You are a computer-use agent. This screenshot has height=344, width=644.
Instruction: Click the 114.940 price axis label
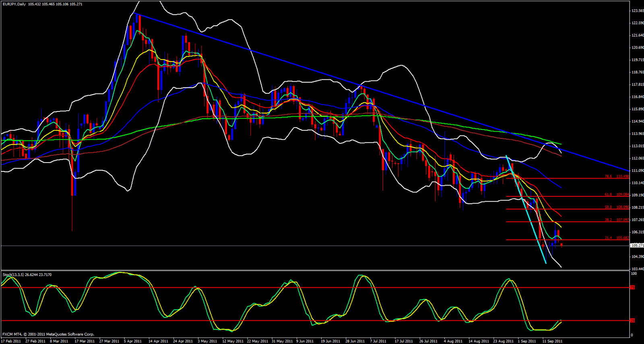(638, 122)
